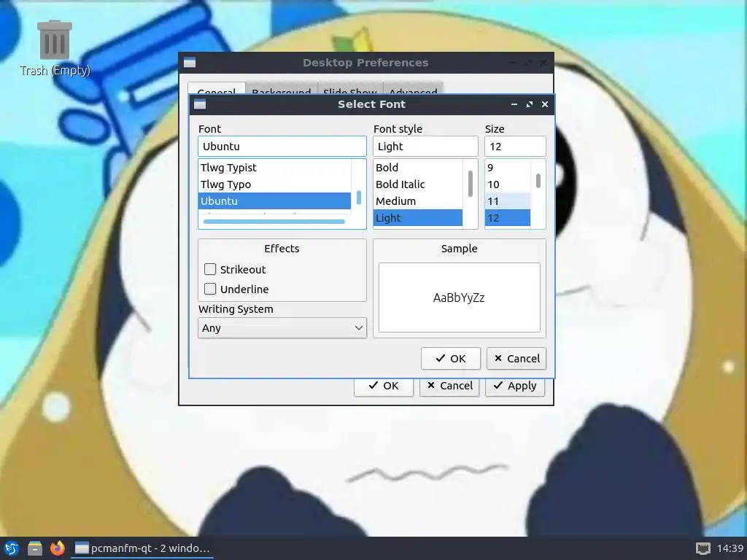Select the Ubuntu font in the list
Image resolution: width=747 pixels, height=560 pixels.
point(275,201)
